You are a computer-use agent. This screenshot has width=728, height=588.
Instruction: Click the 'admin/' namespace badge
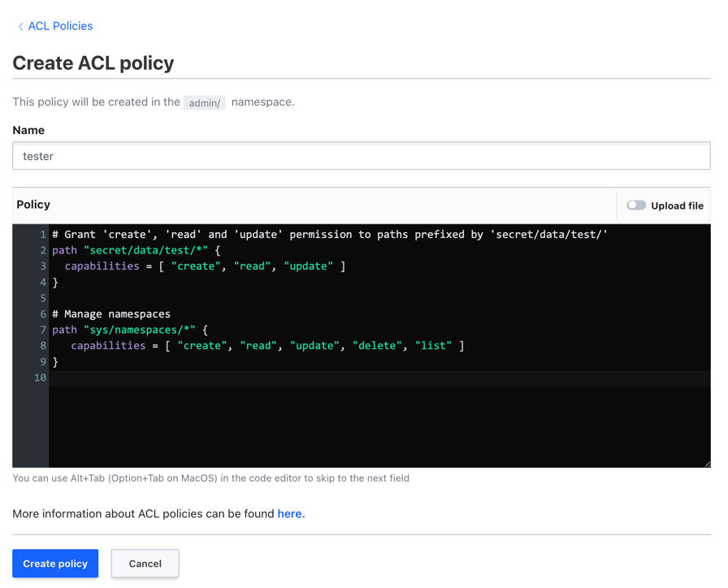click(x=204, y=103)
